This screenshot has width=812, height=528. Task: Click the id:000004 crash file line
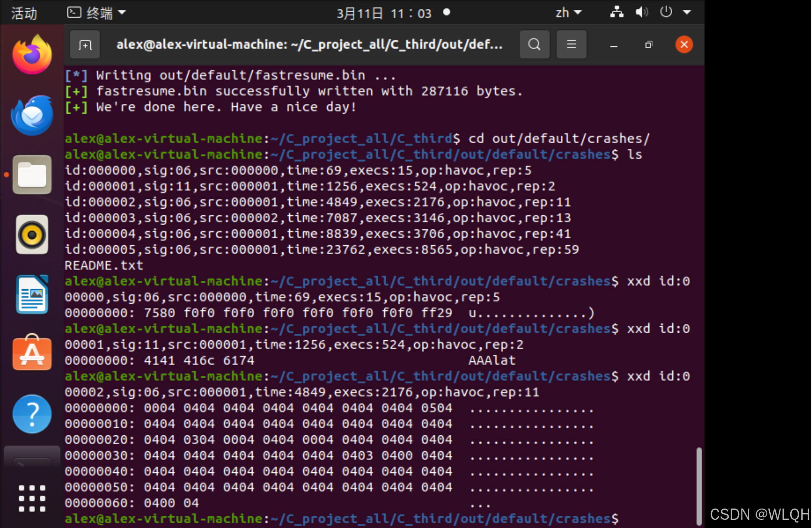tap(318, 234)
